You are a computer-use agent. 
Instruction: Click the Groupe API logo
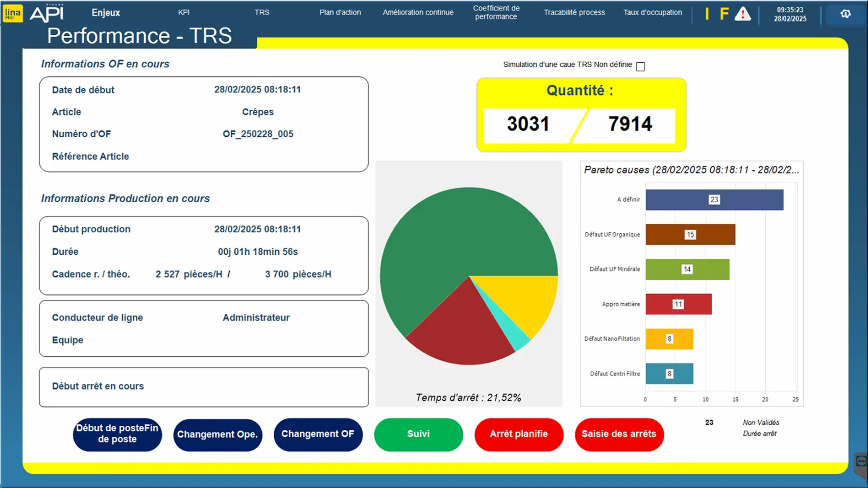click(x=47, y=13)
